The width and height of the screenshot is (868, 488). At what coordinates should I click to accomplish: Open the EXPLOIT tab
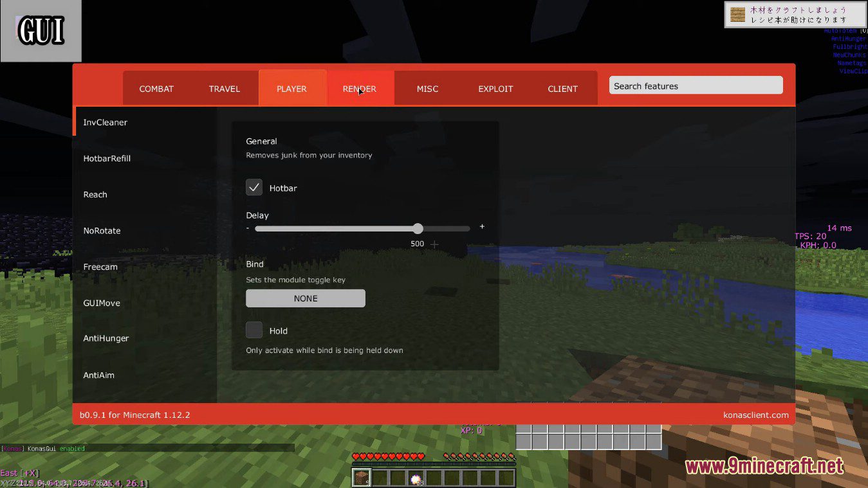[495, 89]
